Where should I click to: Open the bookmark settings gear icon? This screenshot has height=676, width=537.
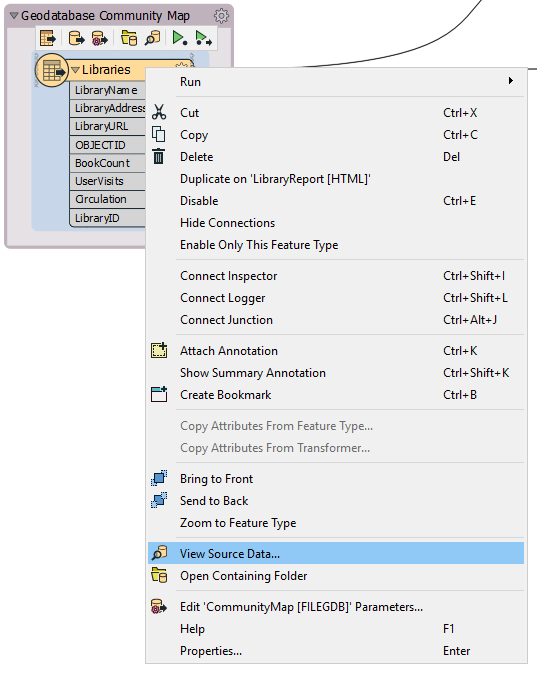coord(221,16)
